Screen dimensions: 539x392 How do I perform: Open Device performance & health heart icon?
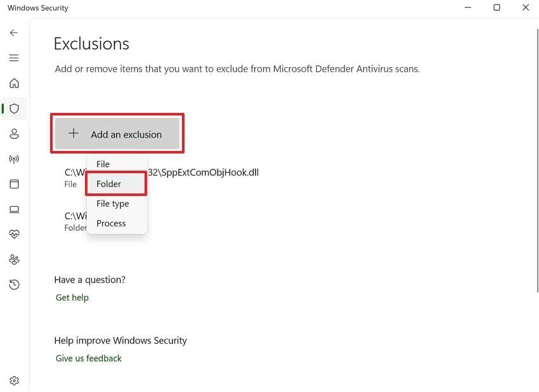14,234
